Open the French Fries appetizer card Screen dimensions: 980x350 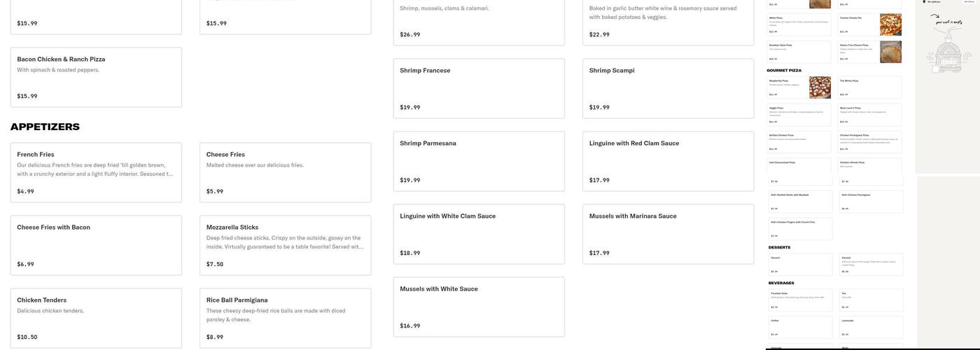[x=96, y=172]
